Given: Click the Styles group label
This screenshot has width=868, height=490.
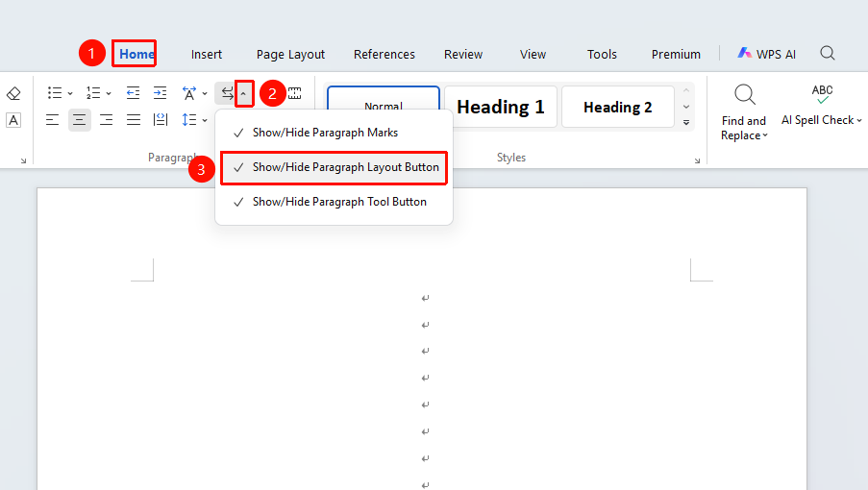Looking at the screenshot, I should click(x=511, y=158).
